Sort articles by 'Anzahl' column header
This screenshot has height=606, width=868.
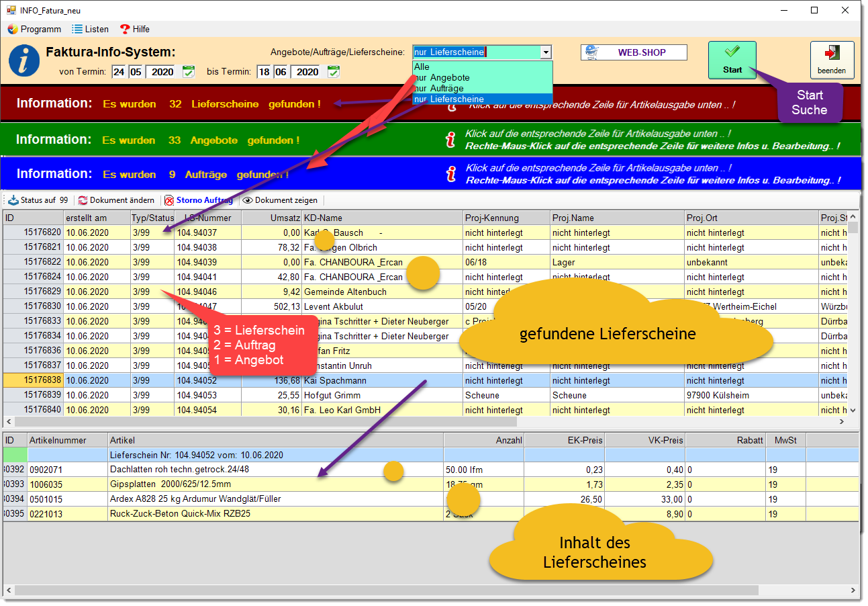point(484,440)
